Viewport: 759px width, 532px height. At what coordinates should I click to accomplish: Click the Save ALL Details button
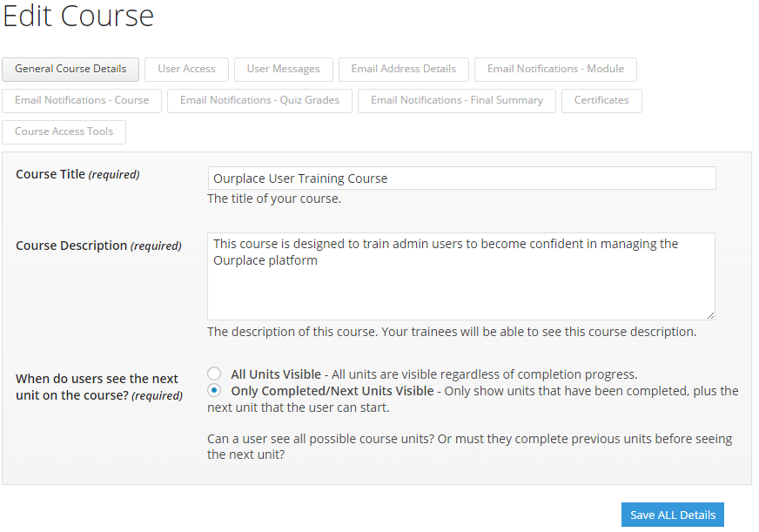tap(672, 515)
